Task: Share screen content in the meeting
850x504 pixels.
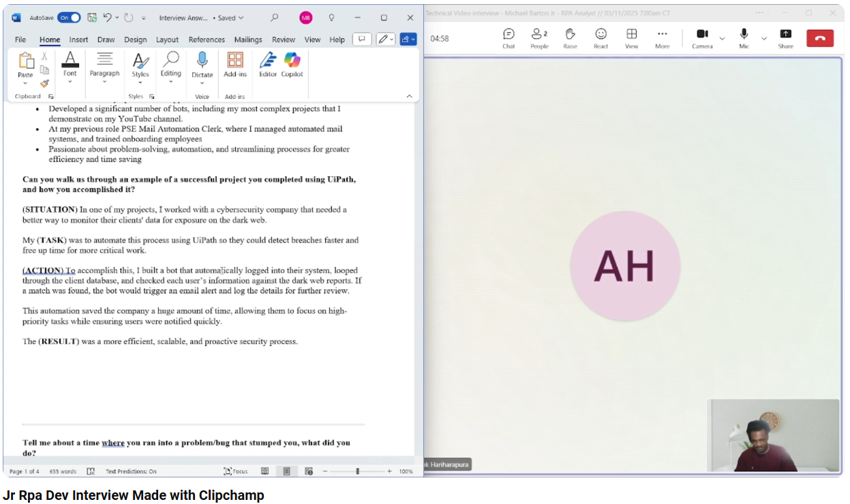Action: (x=786, y=38)
